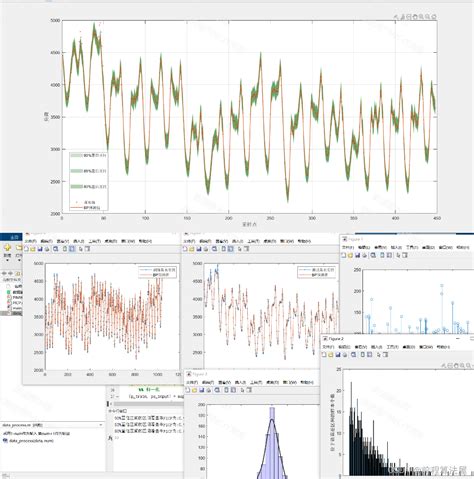Click the back arrow in Current Folder bar
474x479 pixels.
point(4,273)
